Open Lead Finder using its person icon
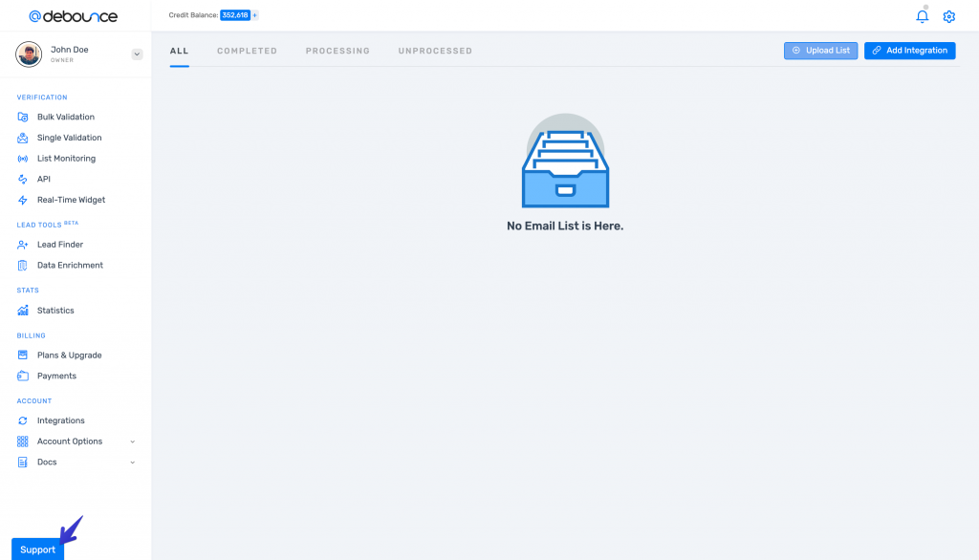979x560 pixels. (23, 245)
